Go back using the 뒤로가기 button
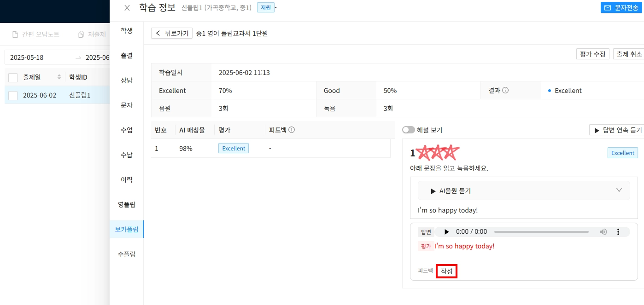Viewport: 644px width, 305px height. tap(172, 33)
